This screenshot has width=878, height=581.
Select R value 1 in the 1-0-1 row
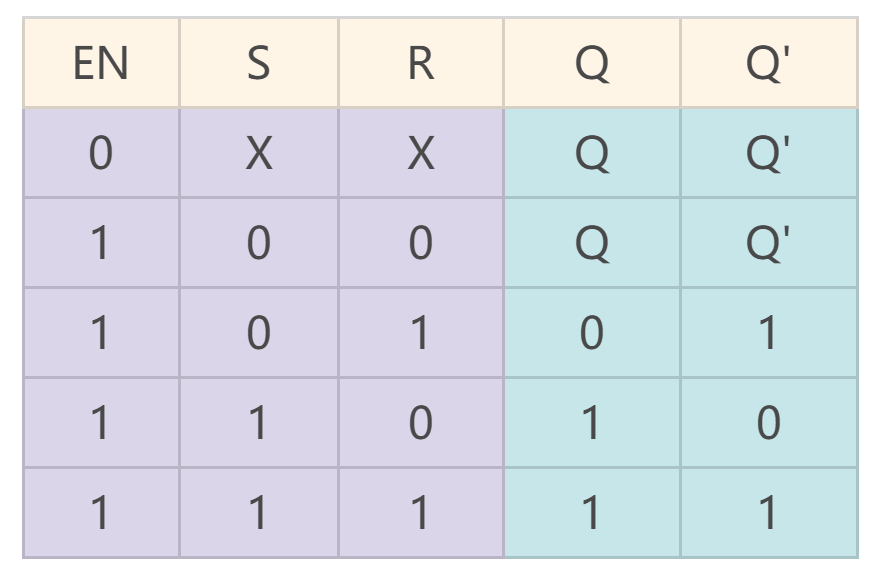tap(421, 333)
